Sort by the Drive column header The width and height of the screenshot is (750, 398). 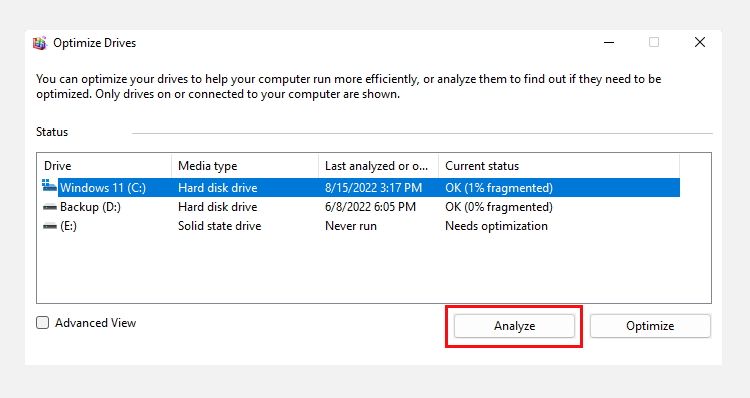[x=104, y=166]
